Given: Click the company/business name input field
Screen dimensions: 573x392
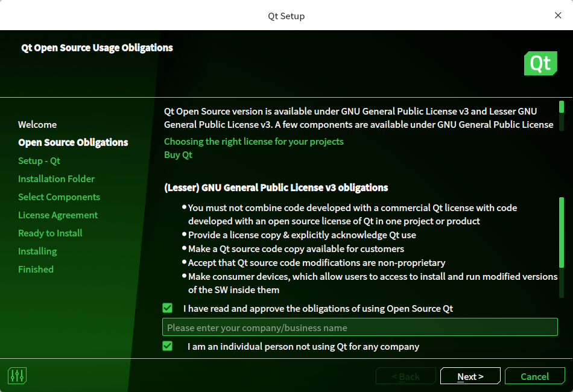Looking at the screenshot, I should point(359,327).
